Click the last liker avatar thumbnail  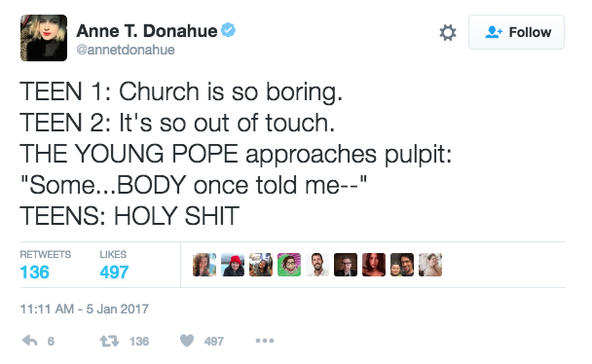point(430,265)
